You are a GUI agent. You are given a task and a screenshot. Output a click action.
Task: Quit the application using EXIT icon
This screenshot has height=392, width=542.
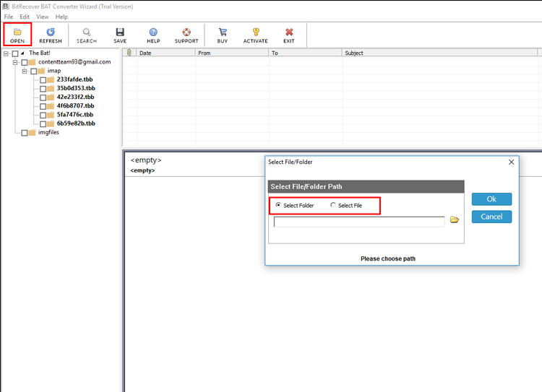[289, 35]
